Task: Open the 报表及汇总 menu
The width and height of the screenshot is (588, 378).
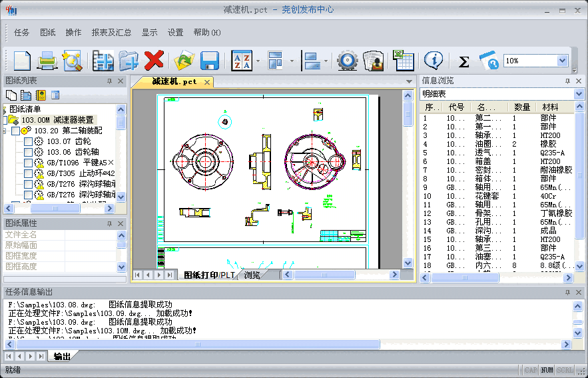Action: pos(111,33)
